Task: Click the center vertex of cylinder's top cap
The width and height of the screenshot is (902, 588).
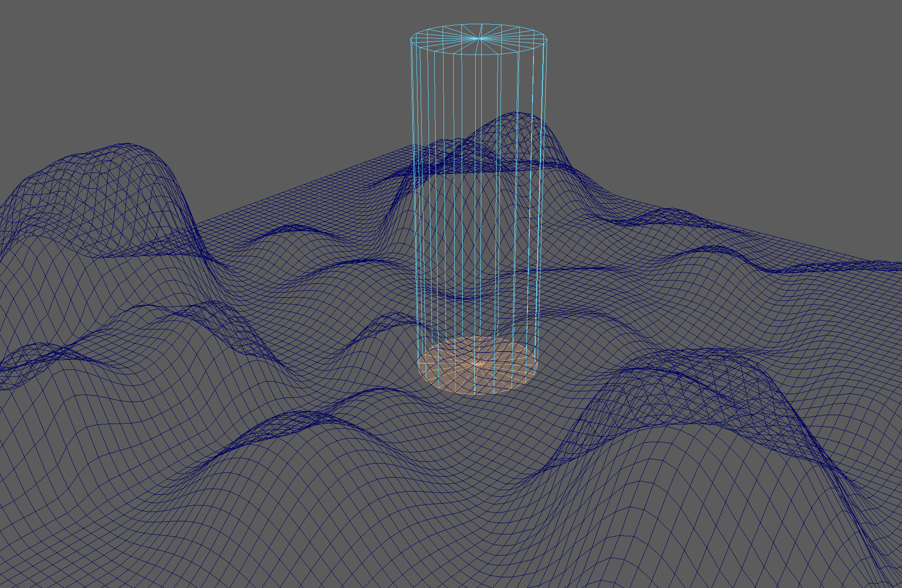Action: [479, 39]
